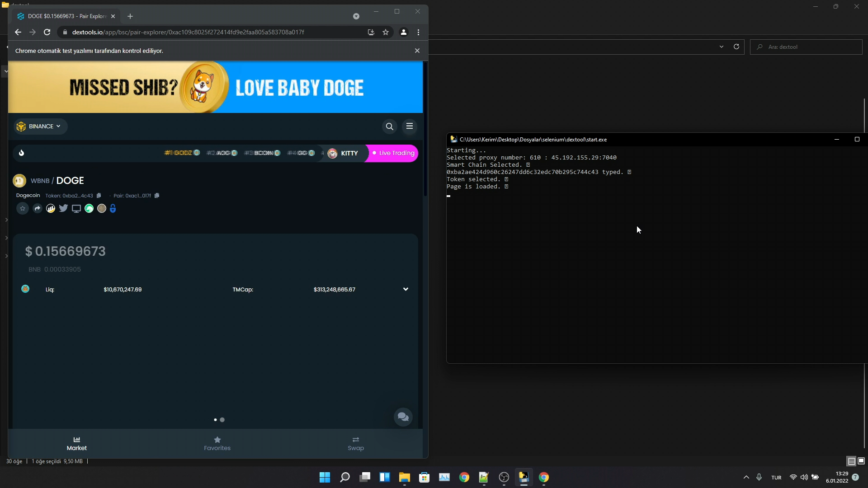This screenshot has height=488, width=868.
Task: Click the Twitter icon for Dogecoin
Action: [x=63, y=208]
